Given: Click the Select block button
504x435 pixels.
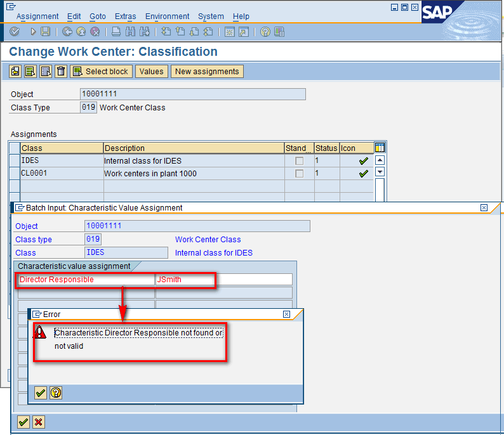Looking at the screenshot, I should (101, 72).
